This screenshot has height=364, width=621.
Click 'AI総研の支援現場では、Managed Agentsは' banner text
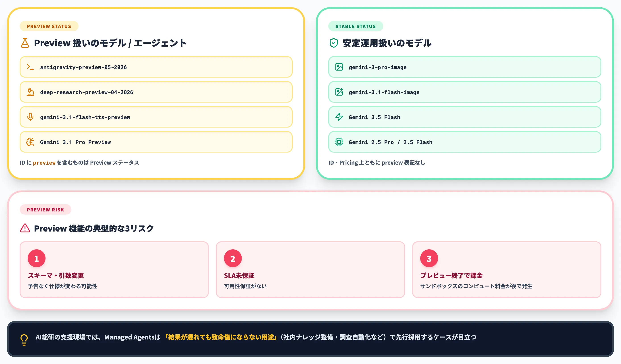tap(98, 337)
